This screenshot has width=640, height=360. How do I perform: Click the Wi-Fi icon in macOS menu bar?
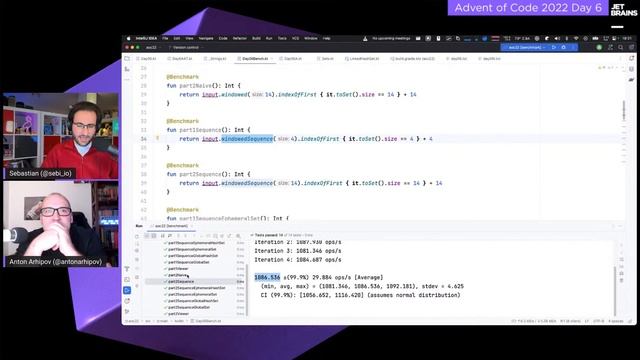tap(576, 38)
